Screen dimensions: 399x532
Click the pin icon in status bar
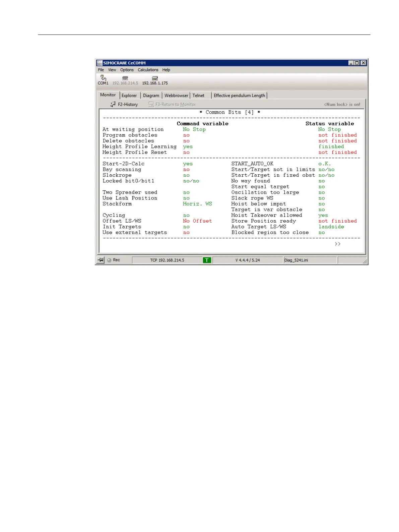101,260
